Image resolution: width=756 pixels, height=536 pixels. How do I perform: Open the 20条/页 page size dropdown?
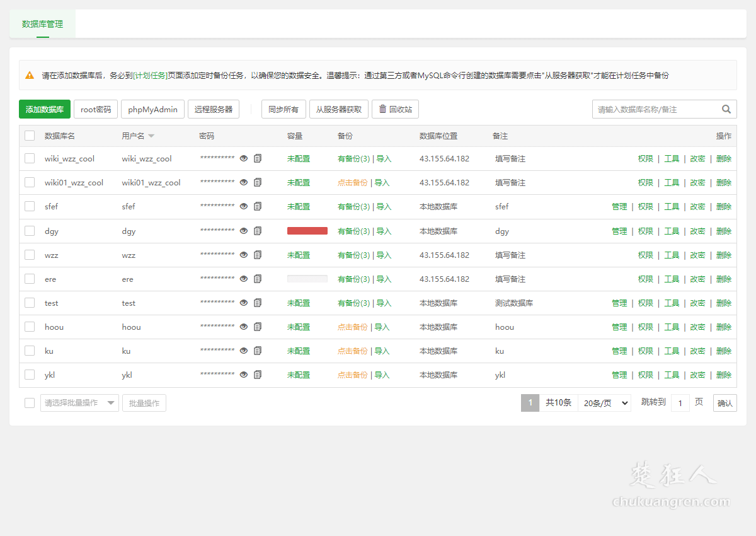[x=604, y=403]
